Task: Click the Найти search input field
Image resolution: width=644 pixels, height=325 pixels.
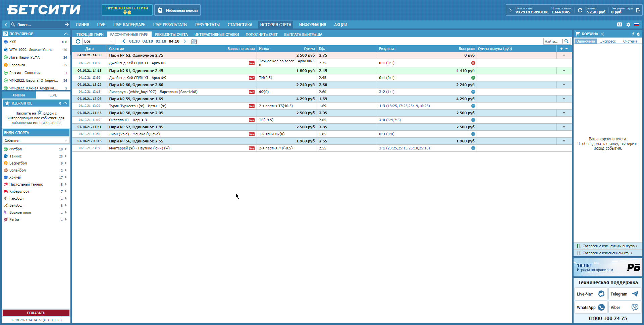Action: (x=552, y=42)
